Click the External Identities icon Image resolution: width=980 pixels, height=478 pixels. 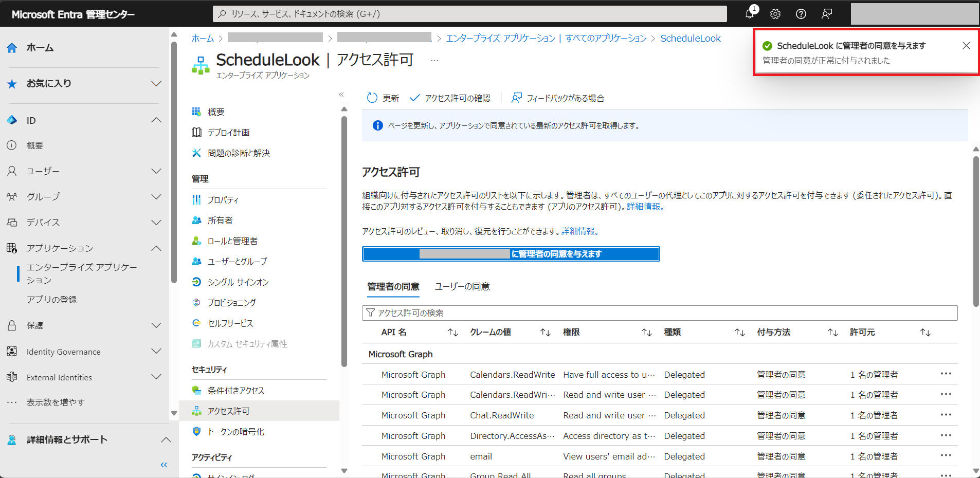tap(12, 377)
